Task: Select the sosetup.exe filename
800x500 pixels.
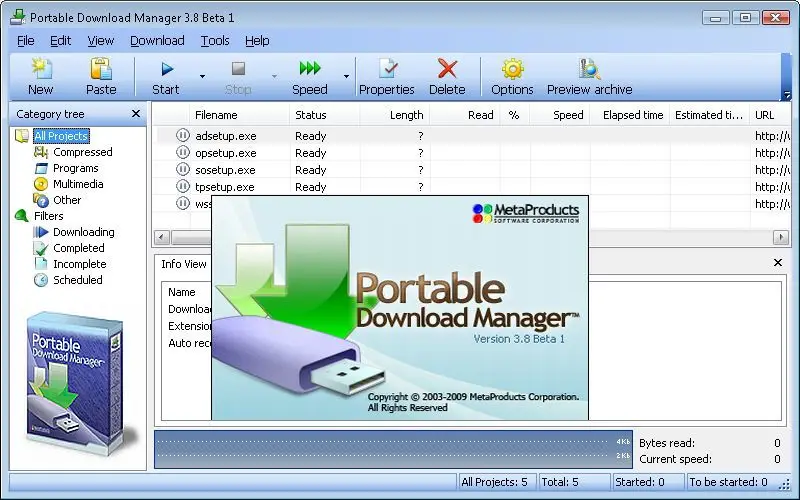Action: (226, 170)
